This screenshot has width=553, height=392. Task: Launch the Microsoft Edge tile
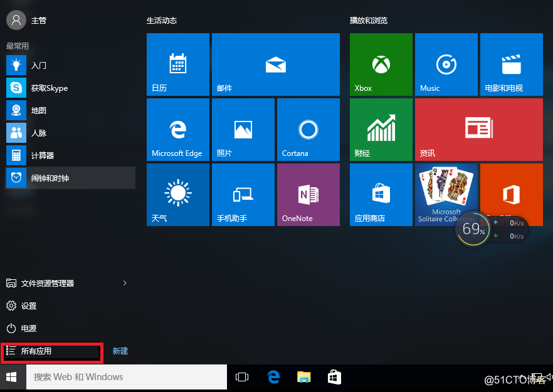pyautogui.click(x=178, y=130)
